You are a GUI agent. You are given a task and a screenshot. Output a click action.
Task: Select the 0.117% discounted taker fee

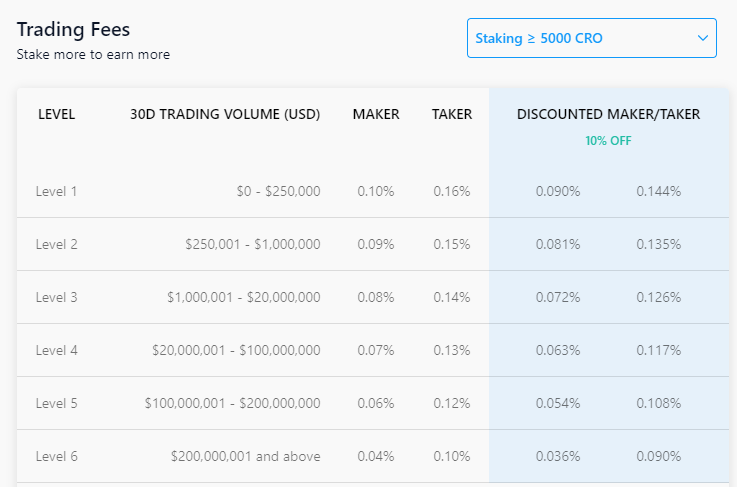658,350
